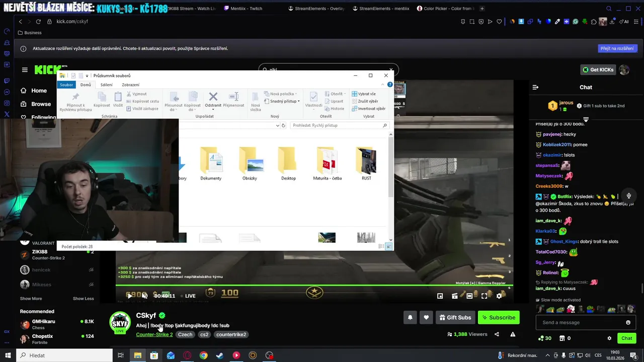The image size is (644, 362).
Task: Click Přejmenovat rename in Explorer ribbon
Action: click(233, 99)
